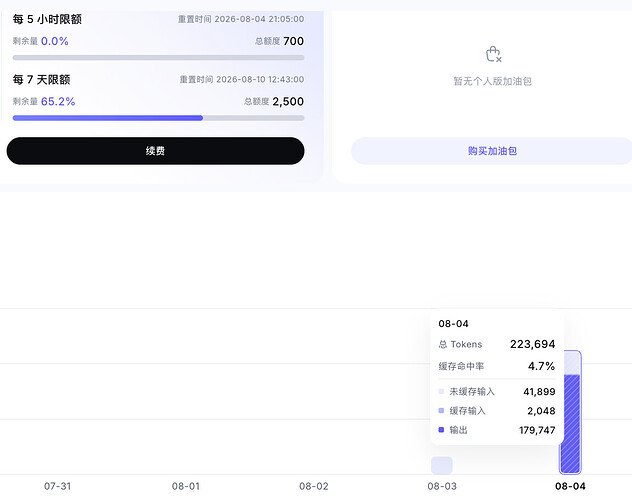The image size is (632, 500).
Task: Click the 缓存输入 legend swatch
Action: pos(441,411)
